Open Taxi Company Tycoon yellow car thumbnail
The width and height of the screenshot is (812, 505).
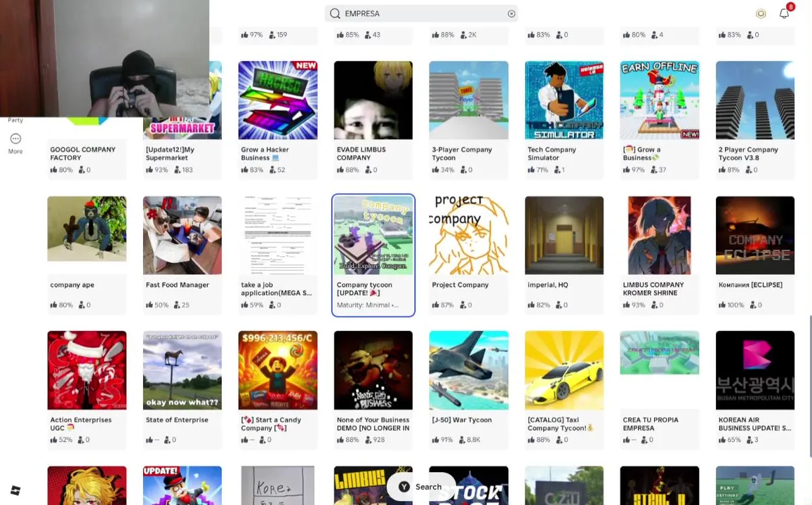[x=564, y=370]
